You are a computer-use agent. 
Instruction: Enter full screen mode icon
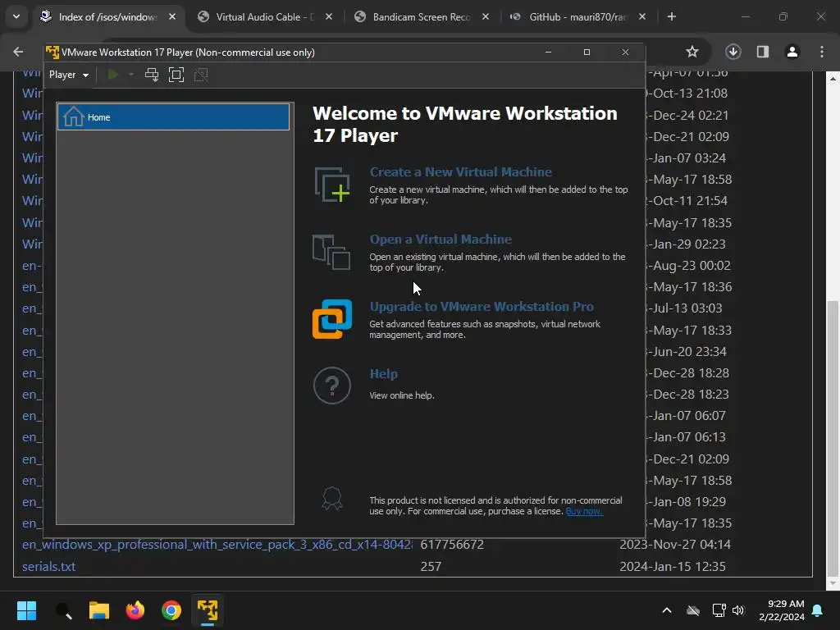tap(176, 75)
